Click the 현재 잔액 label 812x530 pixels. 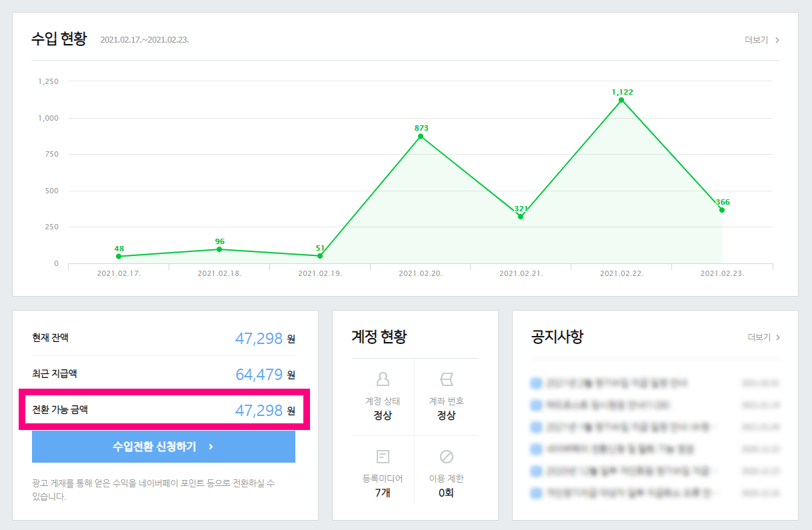pos(50,337)
